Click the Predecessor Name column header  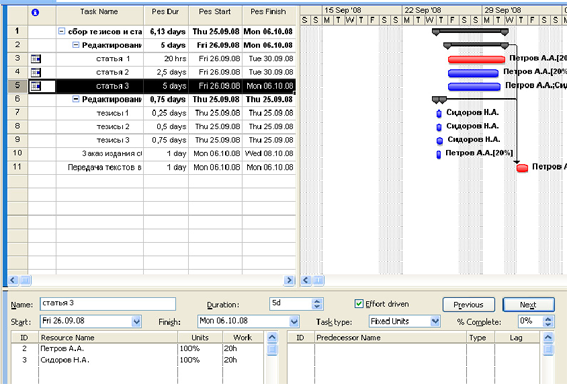pyautogui.click(x=391, y=338)
